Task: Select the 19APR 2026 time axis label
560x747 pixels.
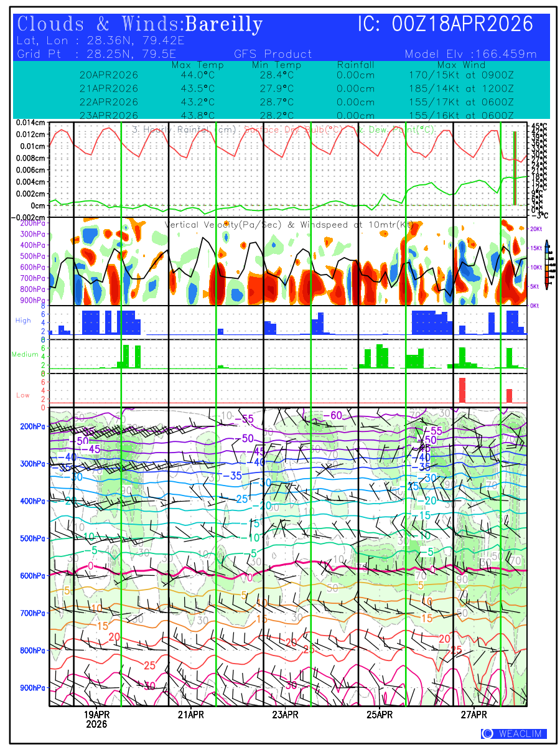Action: pyautogui.click(x=96, y=719)
